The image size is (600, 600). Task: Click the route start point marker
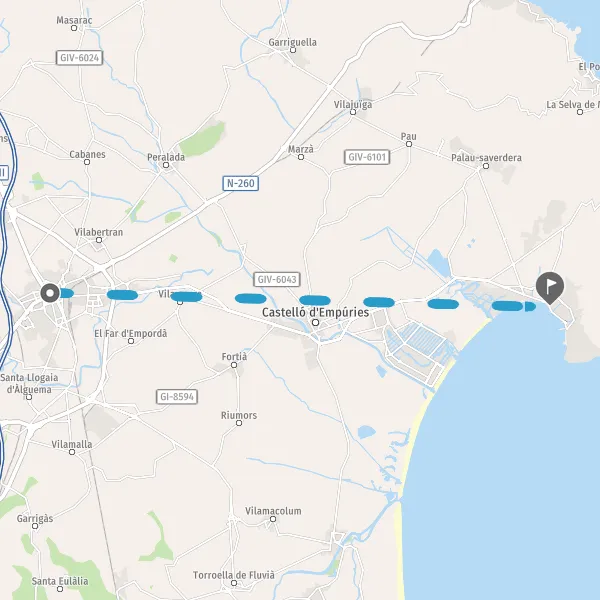pos(50,293)
